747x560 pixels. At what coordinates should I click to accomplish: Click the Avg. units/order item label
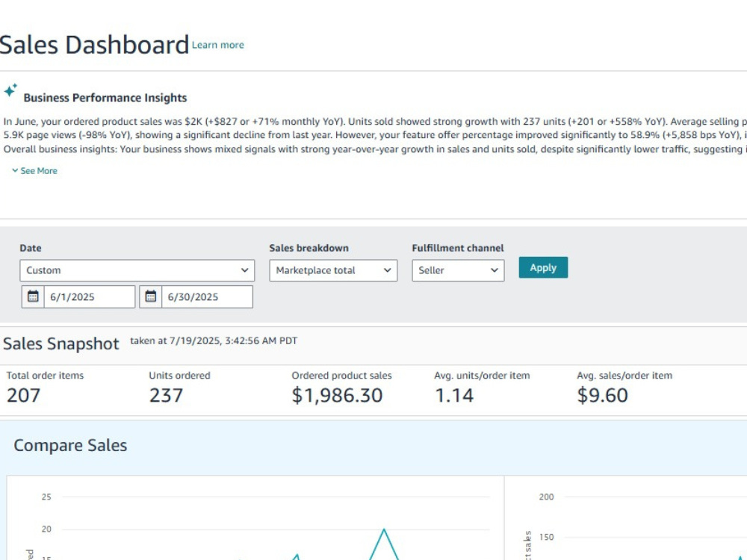click(x=482, y=376)
